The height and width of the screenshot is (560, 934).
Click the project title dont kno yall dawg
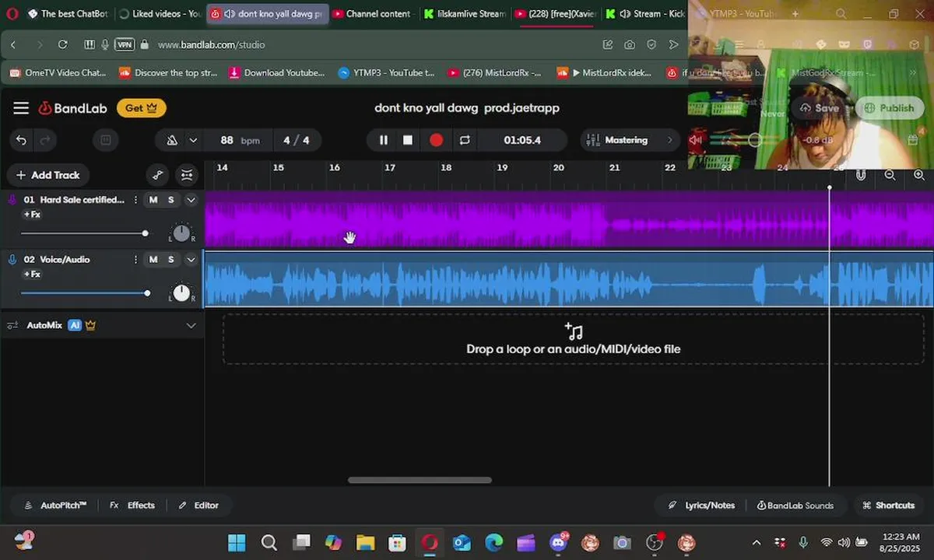[x=467, y=108]
